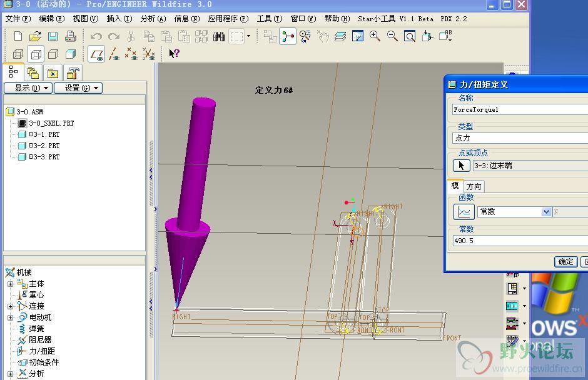Open the 帮助(H) menu

click(x=337, y=19)
